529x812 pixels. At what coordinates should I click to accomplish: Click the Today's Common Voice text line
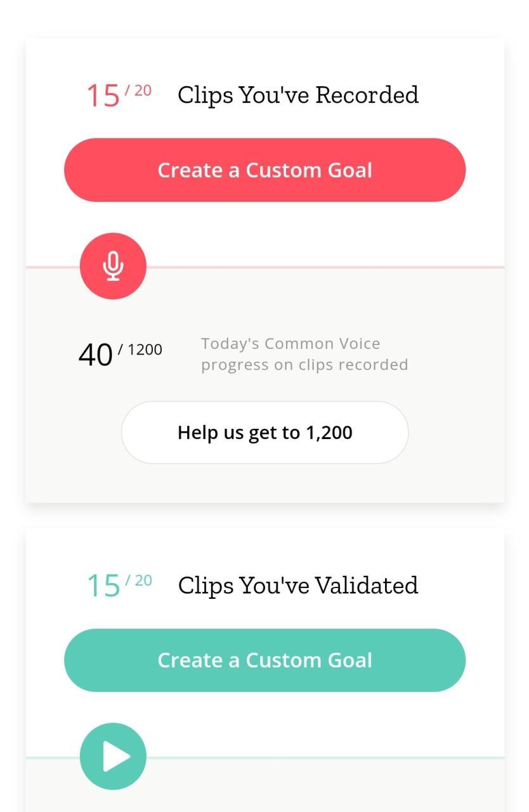291,344
